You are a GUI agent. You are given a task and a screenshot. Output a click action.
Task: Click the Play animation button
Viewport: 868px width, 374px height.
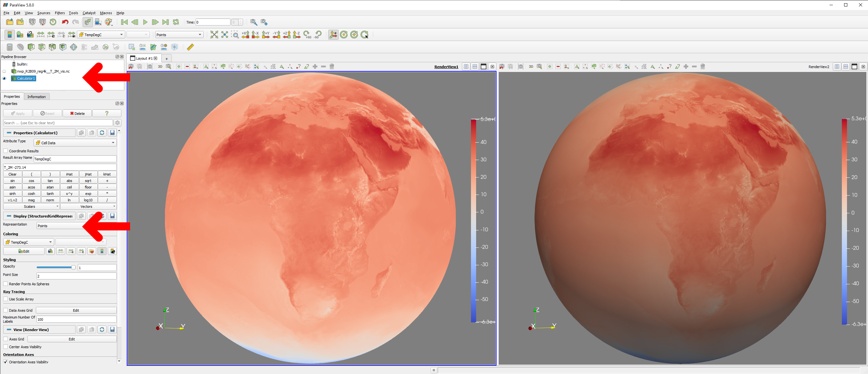pos(145,22)
